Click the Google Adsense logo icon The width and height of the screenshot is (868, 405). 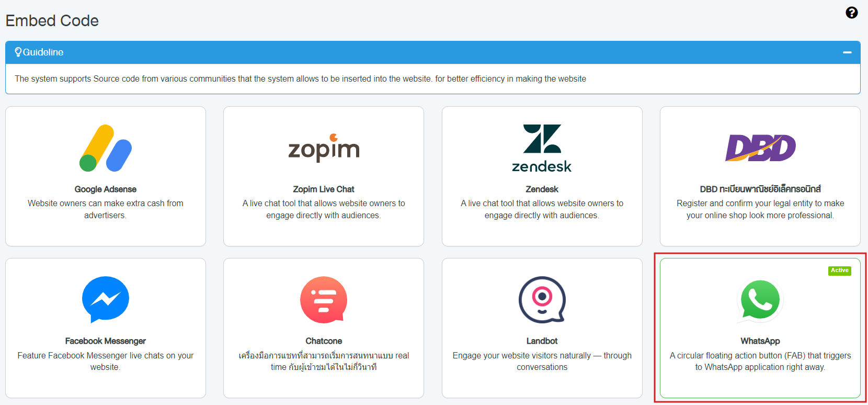[x=106, y=148]
